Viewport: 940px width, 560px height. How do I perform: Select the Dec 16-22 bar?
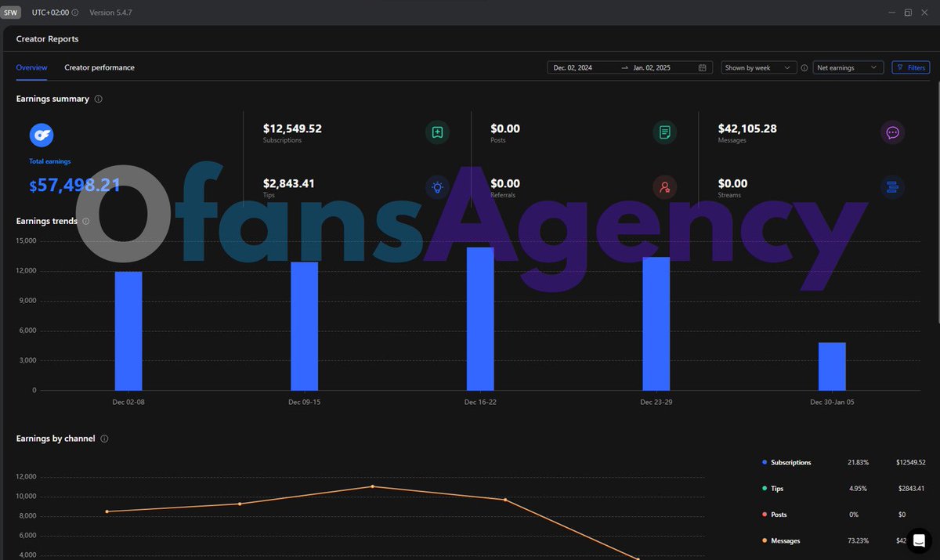pyautogui.click(x=480, y=319)
